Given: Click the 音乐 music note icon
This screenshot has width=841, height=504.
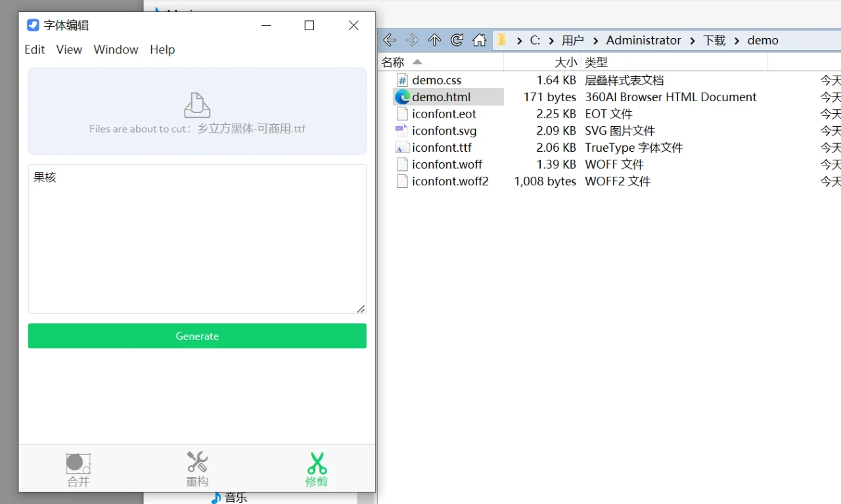Looking at the screenshot, I should coord(216,497).
